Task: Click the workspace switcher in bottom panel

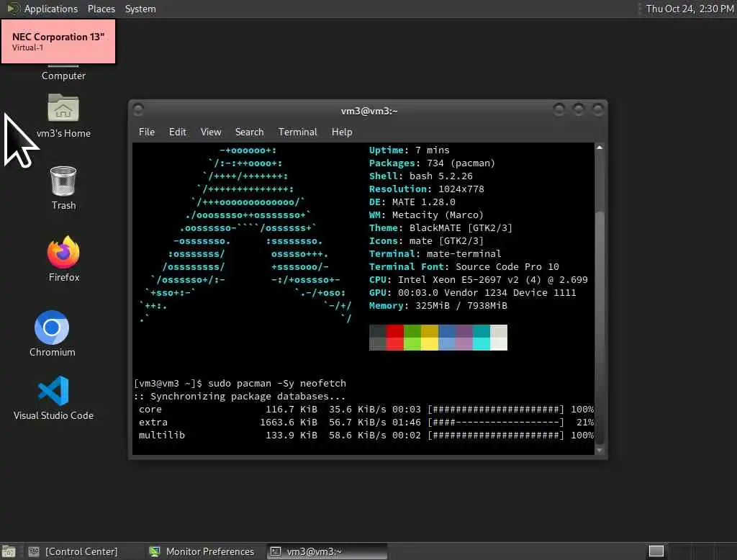Action: (x=656, y=551)
